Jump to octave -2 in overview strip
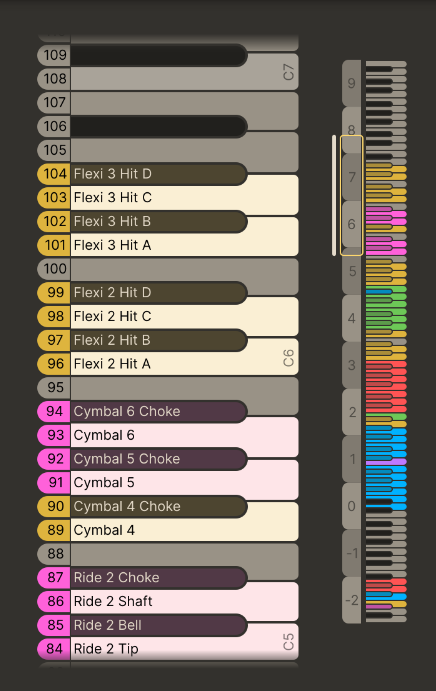Viewport: 436px width, 691px height. pos(351,600)
